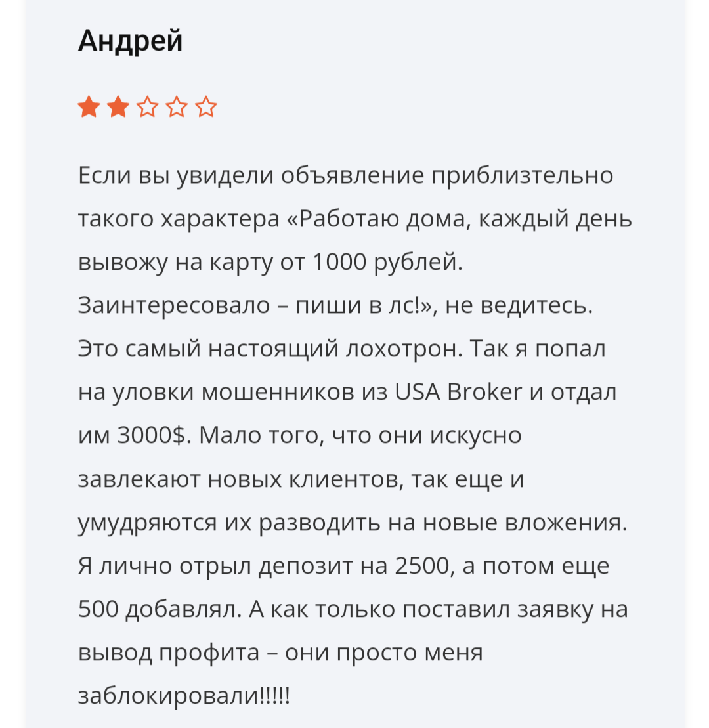Click the word умудряются in the text
The width and height of the screenshot is (709, 728).
pyautogui.click(x=147, y=523)
